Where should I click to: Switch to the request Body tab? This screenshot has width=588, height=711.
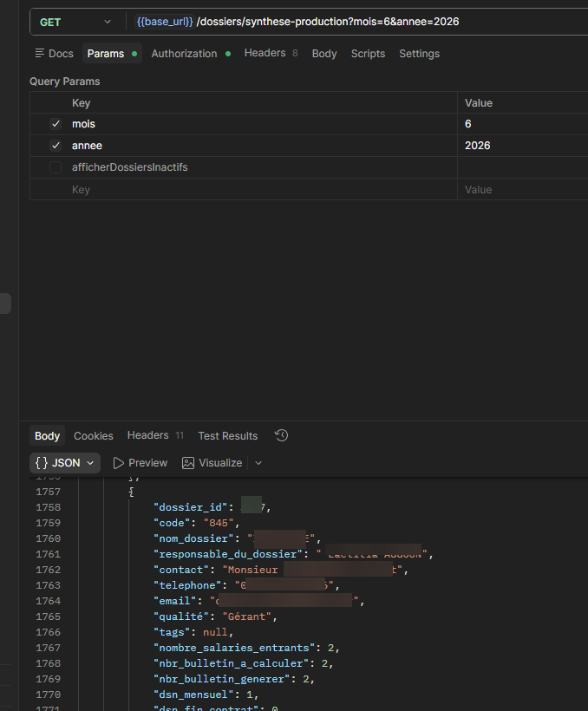point(324,54)
